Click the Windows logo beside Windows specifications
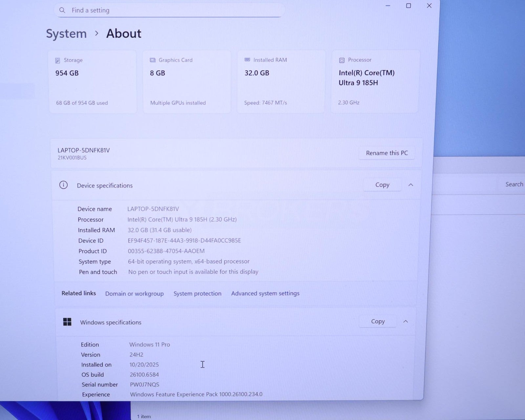This screenshot has width=525, height=420. point(67,322)
